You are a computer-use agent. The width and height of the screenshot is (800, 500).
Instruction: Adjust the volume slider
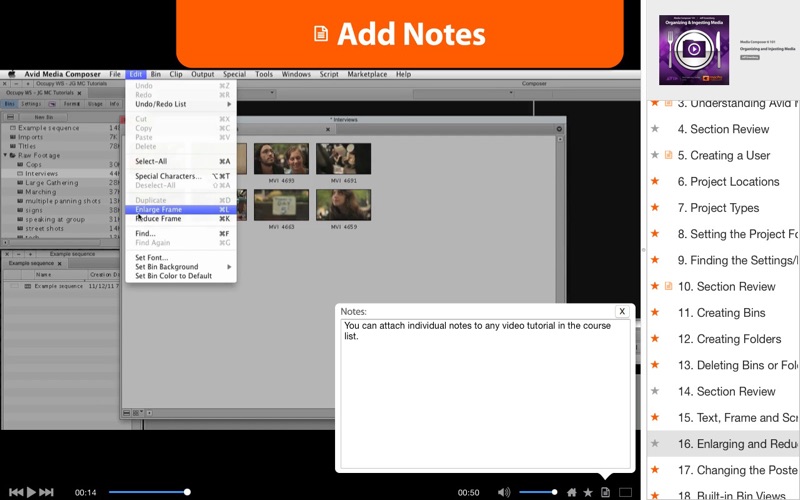tap(538, 492)
